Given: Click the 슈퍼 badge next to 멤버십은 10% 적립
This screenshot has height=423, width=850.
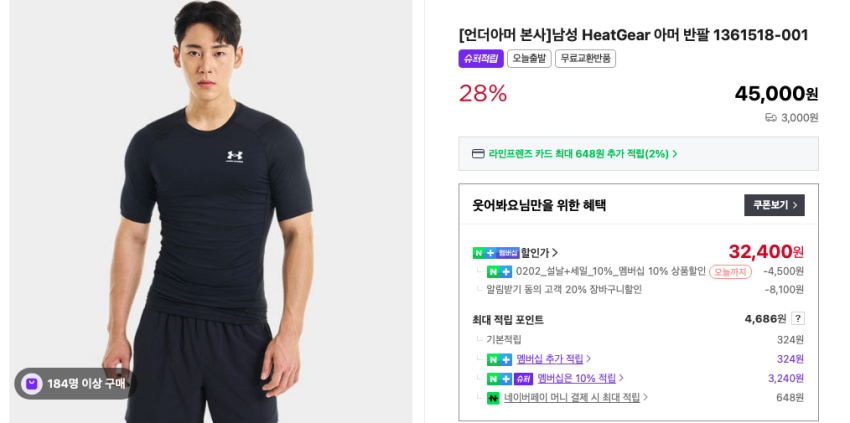Looking at the screenshot, I should [x=524, y=379].
